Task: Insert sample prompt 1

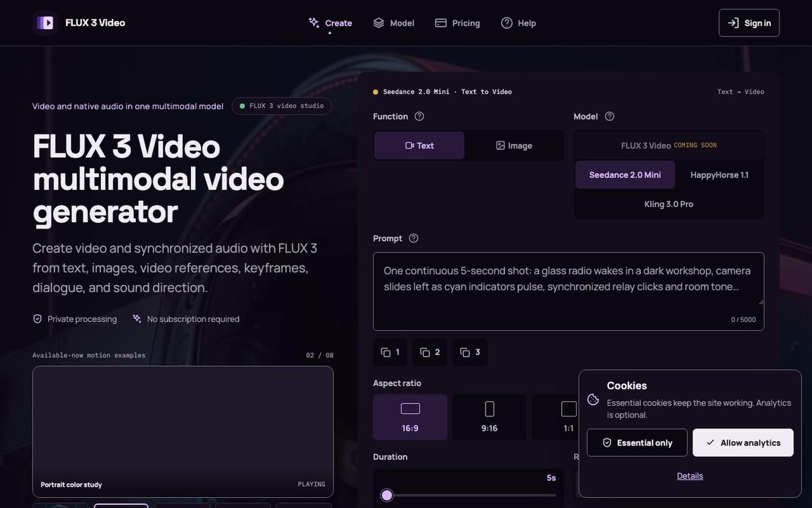Action: pyautogui.click(x=390, y=352)
